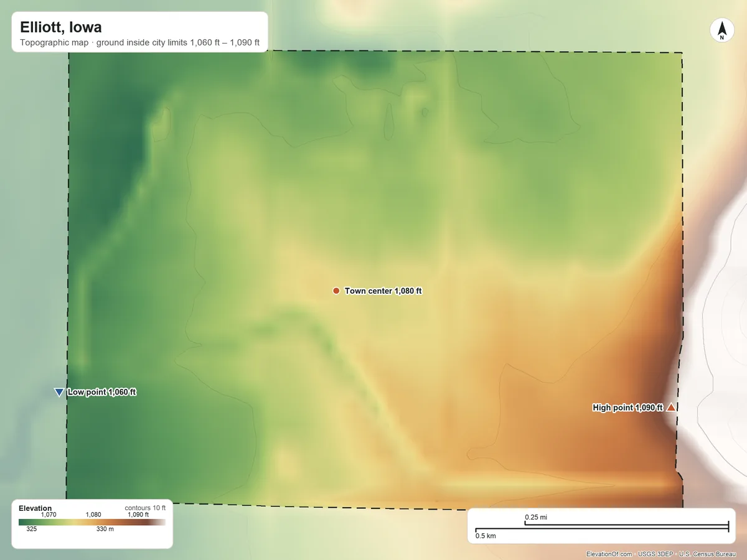Click the 'Elliott, Iowa' map title
This screenshot has width=747, height=560.
tap(61, 27)
